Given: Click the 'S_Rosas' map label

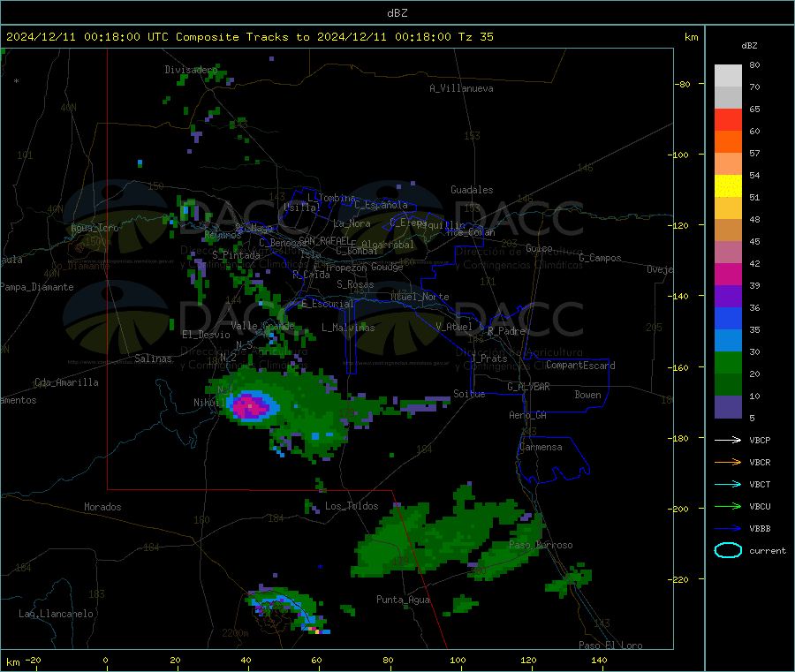Looking at the screenshot, I should coord(355,285).
